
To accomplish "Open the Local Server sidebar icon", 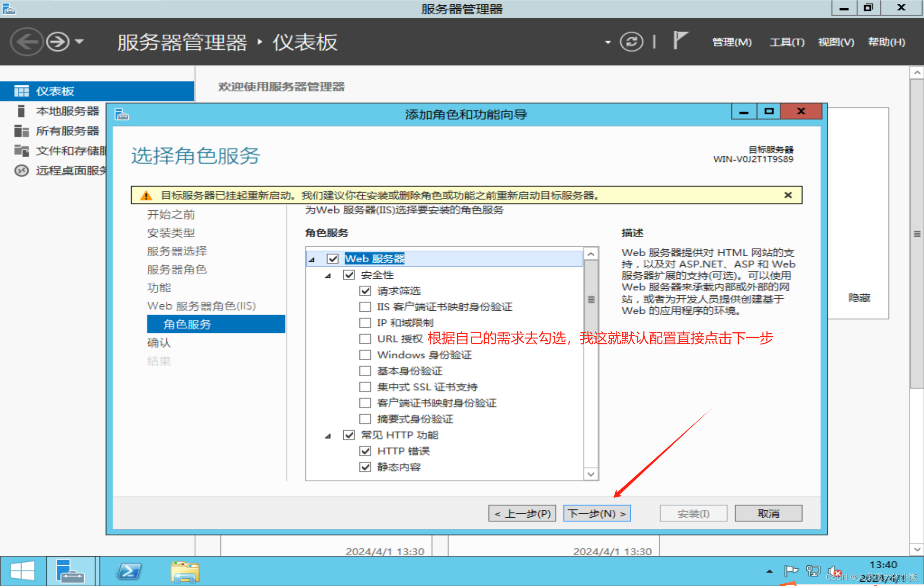I will tap(21, 111).
